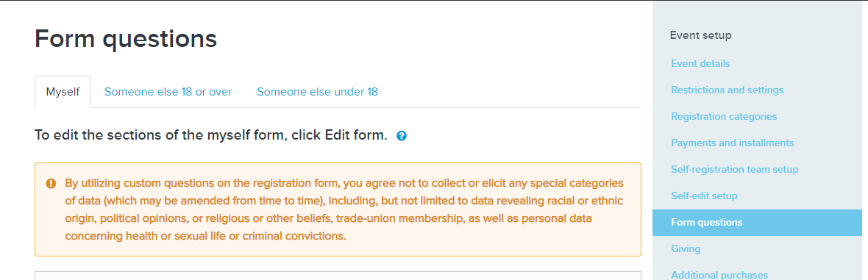Screen dimensions: 868x280
Task: Go to Restrictions and settings
Action: click(x=727, y=90)
